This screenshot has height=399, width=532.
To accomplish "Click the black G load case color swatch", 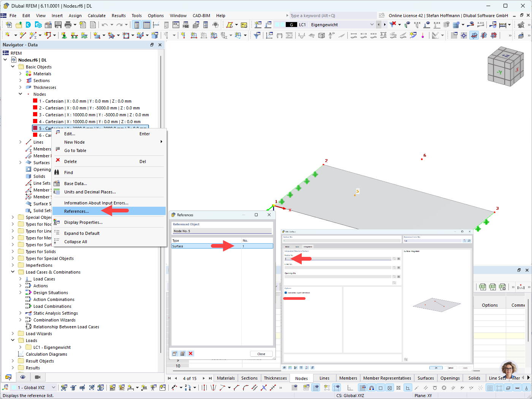I will click(x=291, y=25).
